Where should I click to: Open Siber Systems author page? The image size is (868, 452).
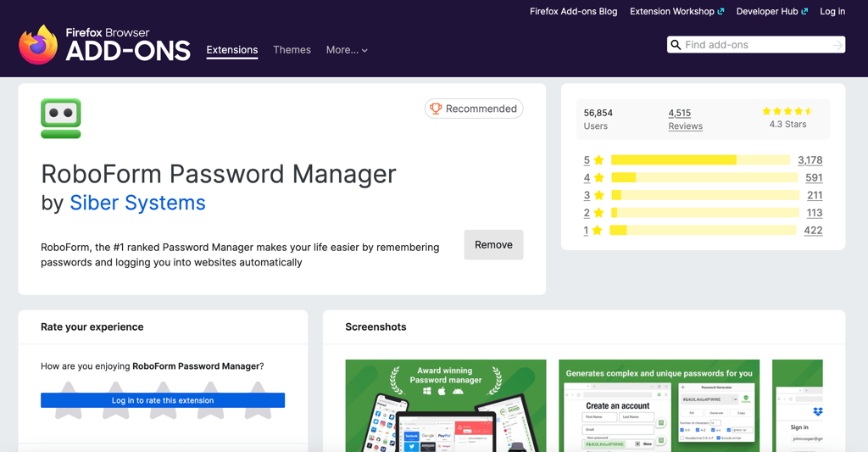[x=137, y=203]
